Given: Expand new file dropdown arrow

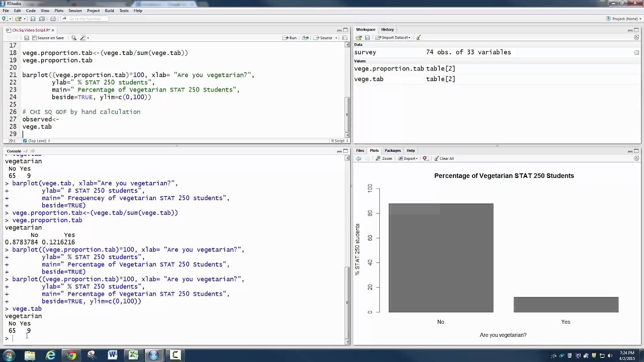Looking at the screenshot, I should coord(10,19).
